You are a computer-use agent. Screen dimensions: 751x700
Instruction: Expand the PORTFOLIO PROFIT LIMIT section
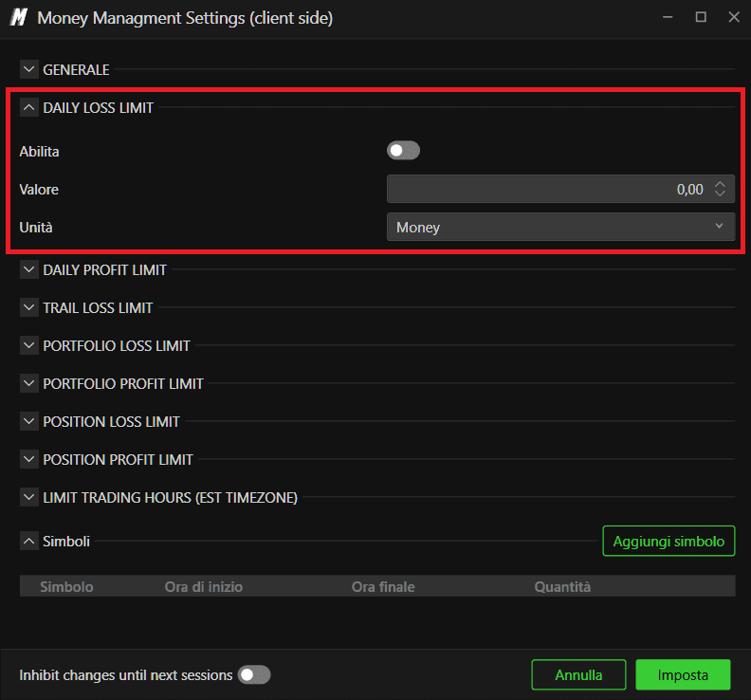(x=28, y=383)
